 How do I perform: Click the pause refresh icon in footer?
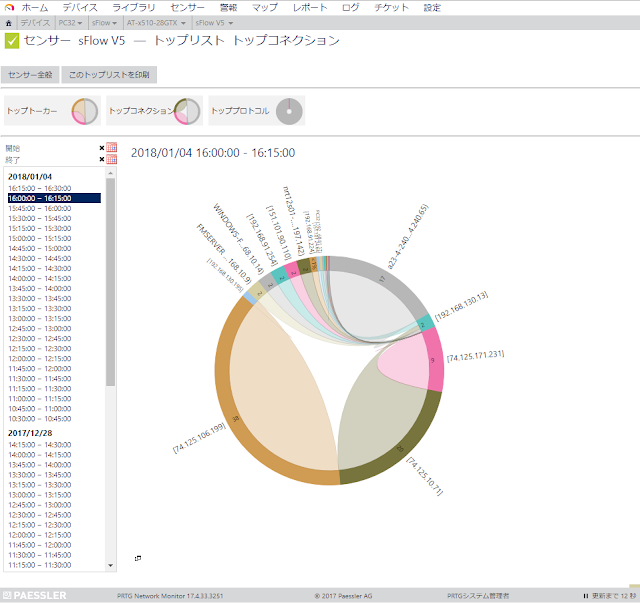click(586, 596)
